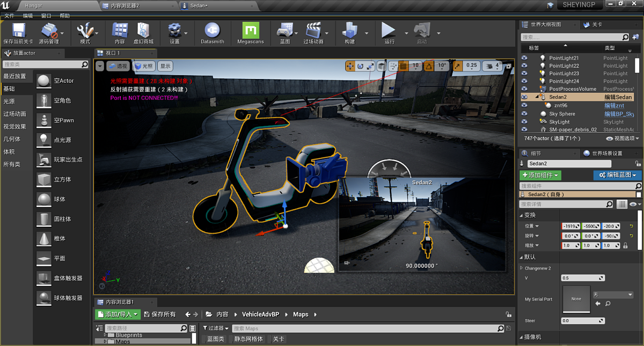644x346 pixels.
Task: Toggle visibility of the Sky Sphere actor
Action: point(524,114)
